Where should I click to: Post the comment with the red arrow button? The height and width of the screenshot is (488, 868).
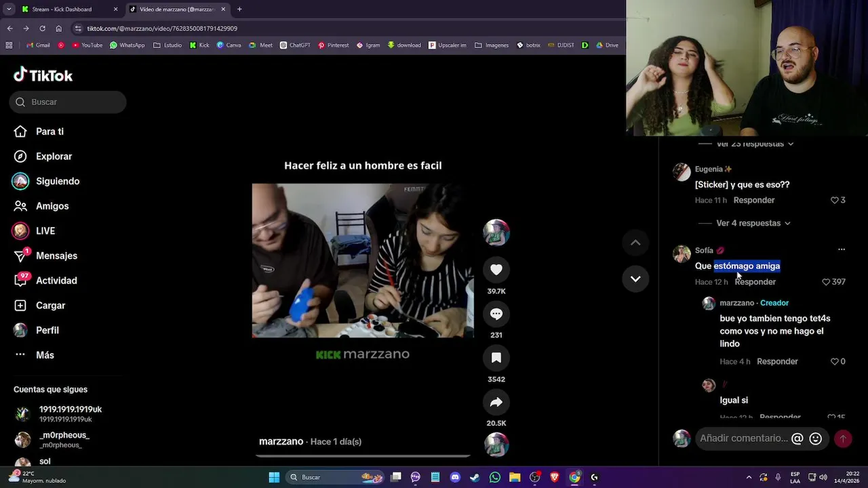coord(843,439)
